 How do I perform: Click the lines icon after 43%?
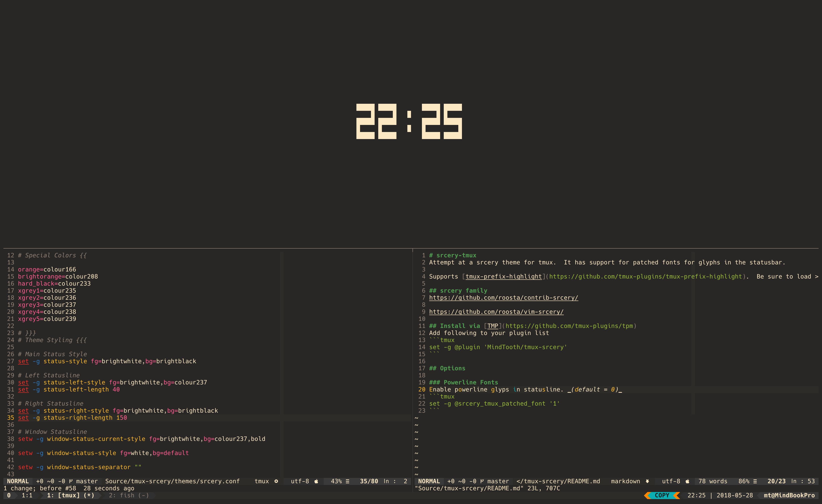(x=348, y=481)
